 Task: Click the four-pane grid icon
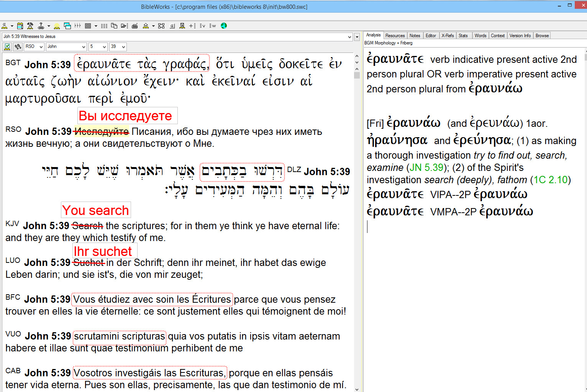88,26
